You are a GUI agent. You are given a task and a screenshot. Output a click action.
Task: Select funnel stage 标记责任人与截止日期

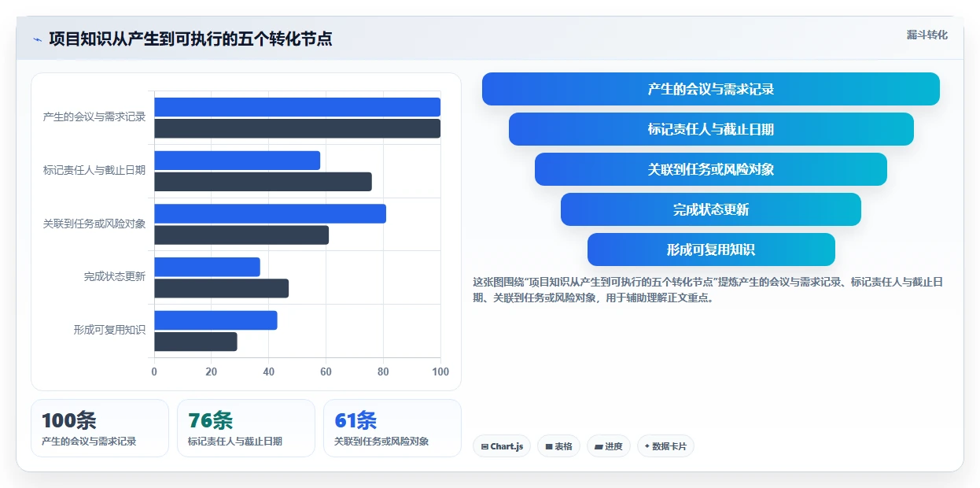(711, 129)
